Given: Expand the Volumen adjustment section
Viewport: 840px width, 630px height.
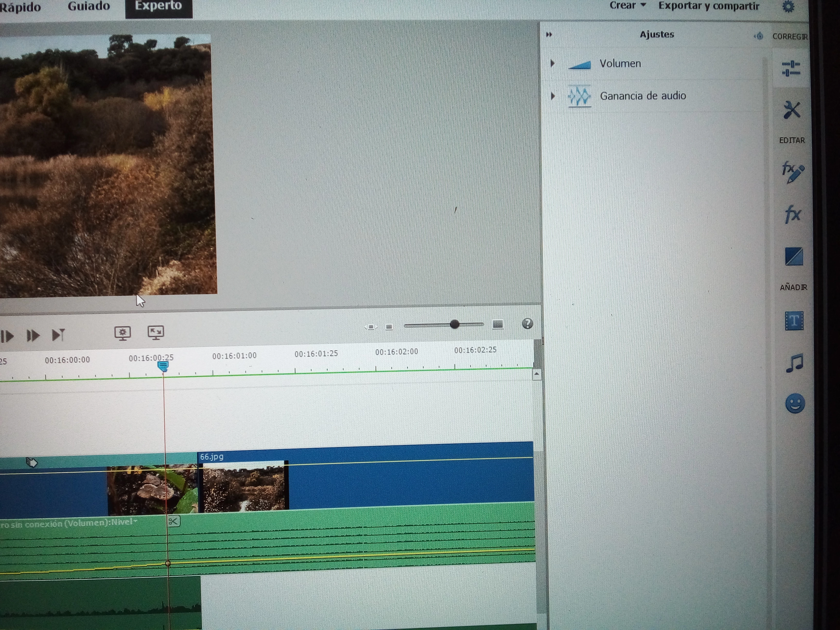Looking at the screenshot, I should click(553, 63).
